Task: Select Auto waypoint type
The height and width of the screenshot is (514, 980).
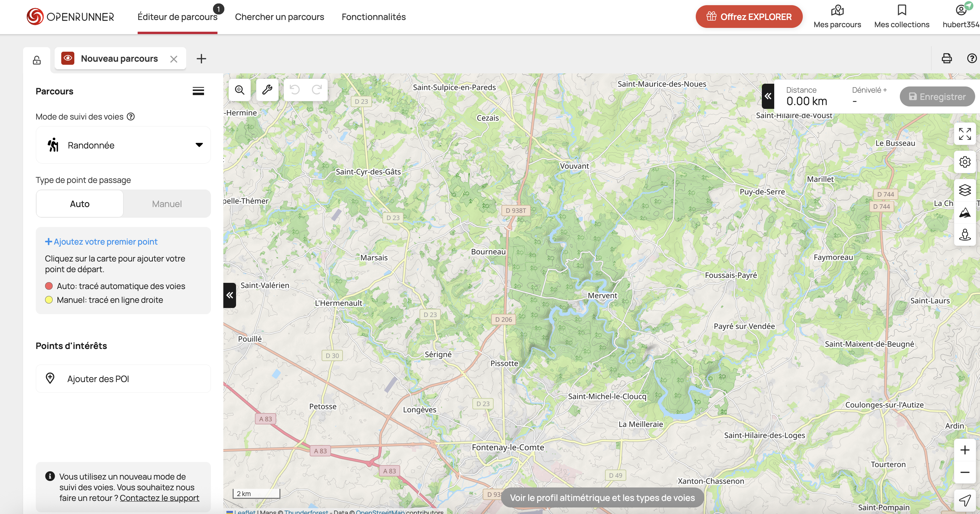Action: click(79, 204)
